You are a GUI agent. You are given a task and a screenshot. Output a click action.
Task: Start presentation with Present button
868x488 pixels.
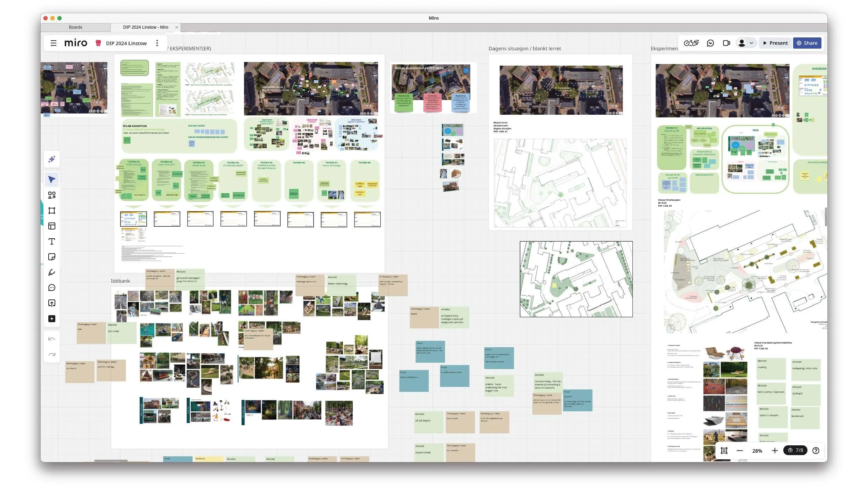click(x=775, y=43)
